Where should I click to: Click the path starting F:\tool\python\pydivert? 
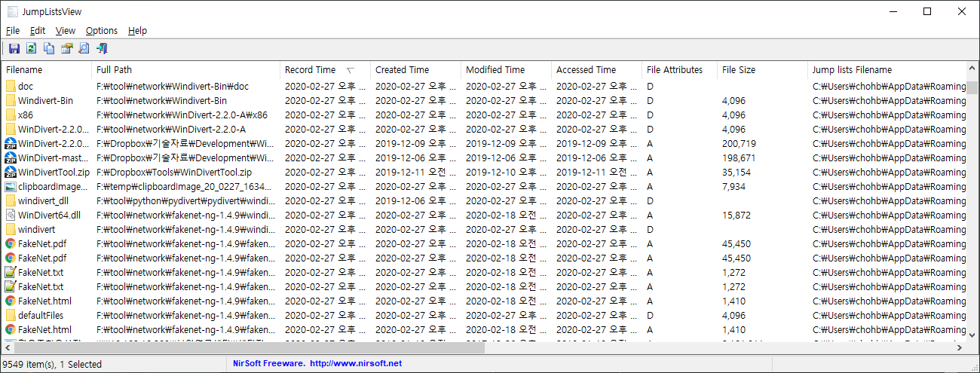pyautogui.click(x=186, y=201)
